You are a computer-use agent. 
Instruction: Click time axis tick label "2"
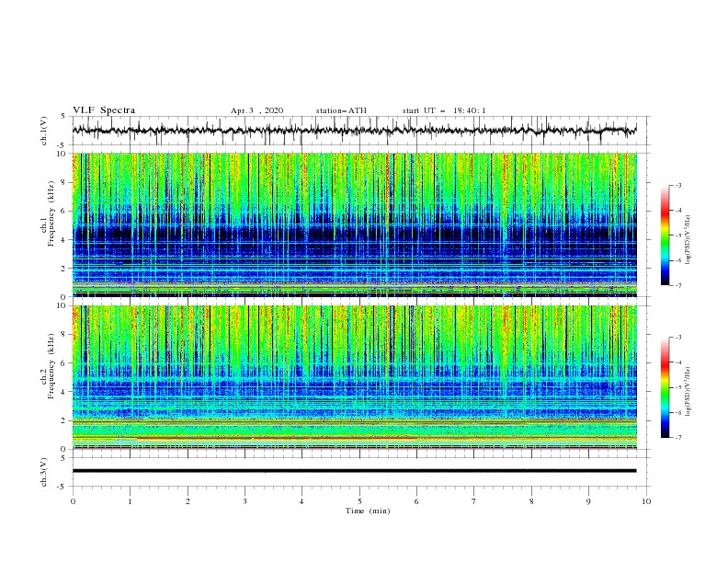(x=188, y=501)
